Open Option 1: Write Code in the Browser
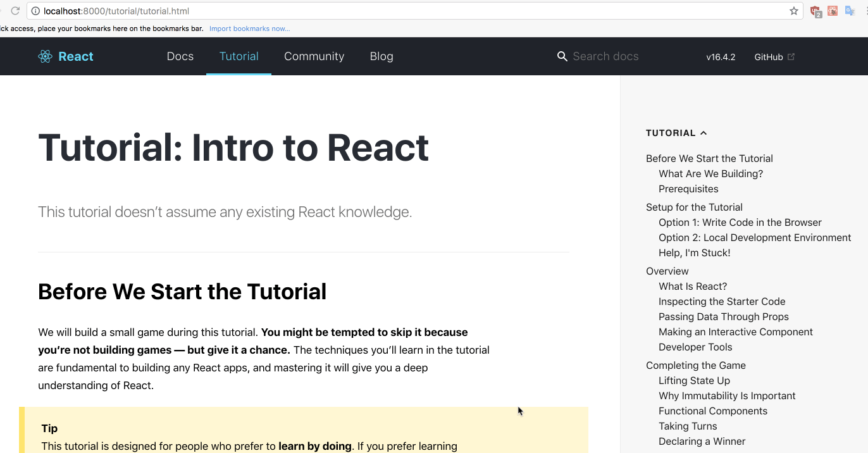Viewport: 868px width, 453px height. point(740,222)
